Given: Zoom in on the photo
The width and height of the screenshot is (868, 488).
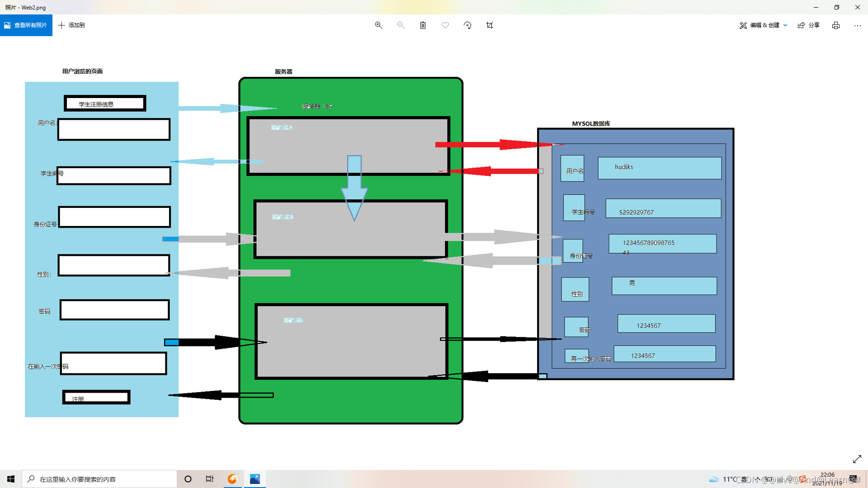Looking at the screenshot, I should point(379,25).
